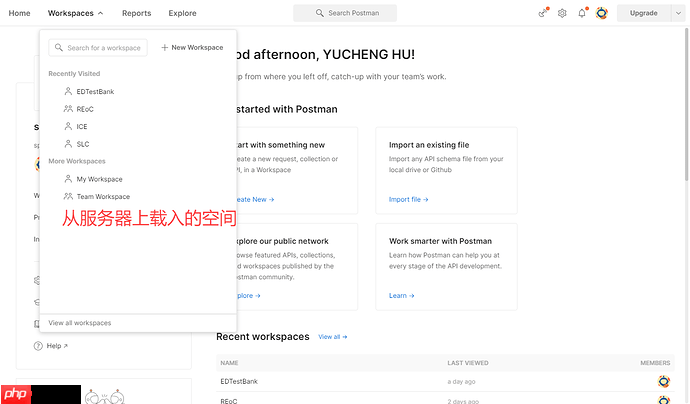Open the EDTestBank workspace in dropdown
The height and width of the screenshot is (404, 690).
point(95,92)
